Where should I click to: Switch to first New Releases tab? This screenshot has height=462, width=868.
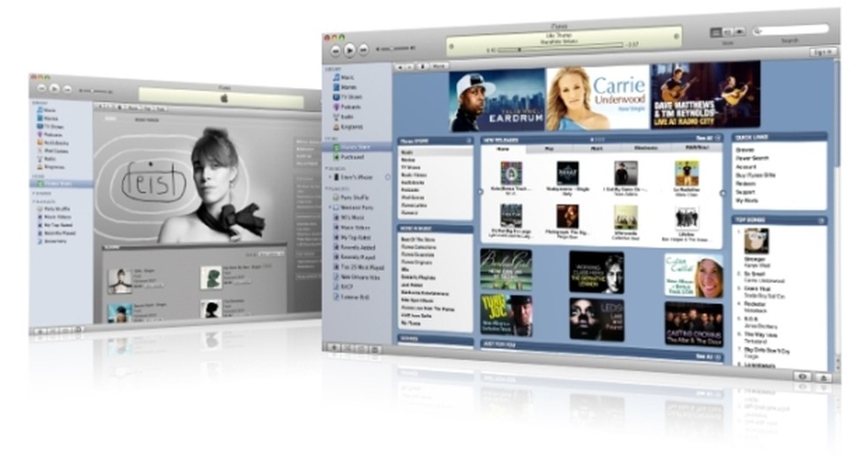(x=503, y=149)
